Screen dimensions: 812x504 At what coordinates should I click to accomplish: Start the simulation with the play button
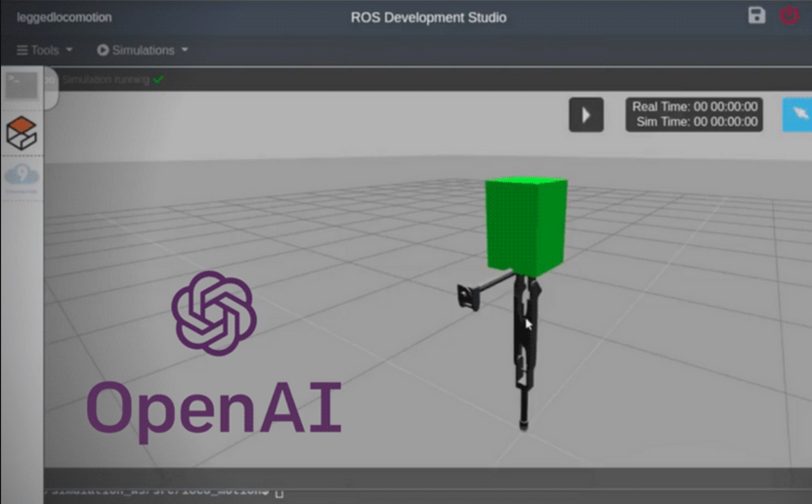pos(586,114)
